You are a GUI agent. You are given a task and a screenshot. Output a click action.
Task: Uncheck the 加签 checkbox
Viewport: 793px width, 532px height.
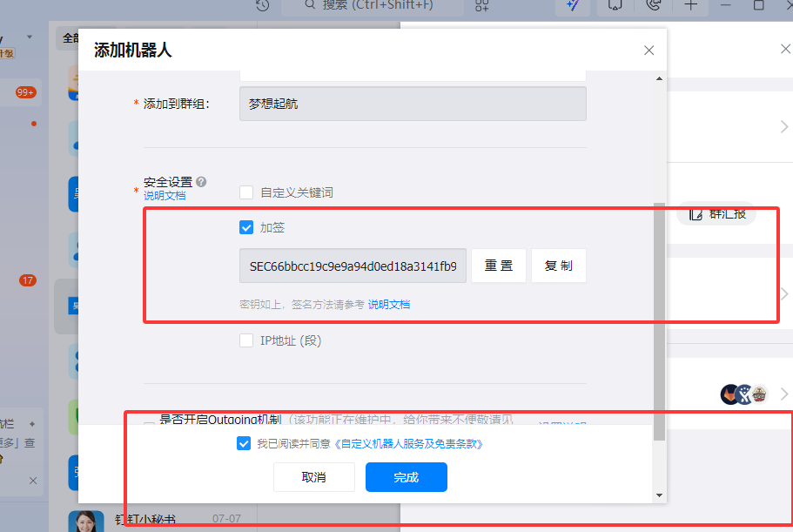pos(246,227)
